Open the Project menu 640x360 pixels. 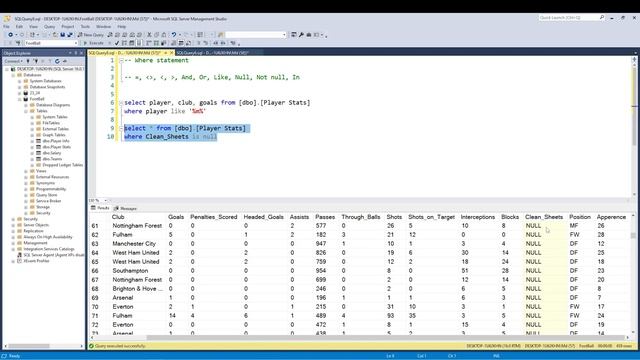click(68, 27)
